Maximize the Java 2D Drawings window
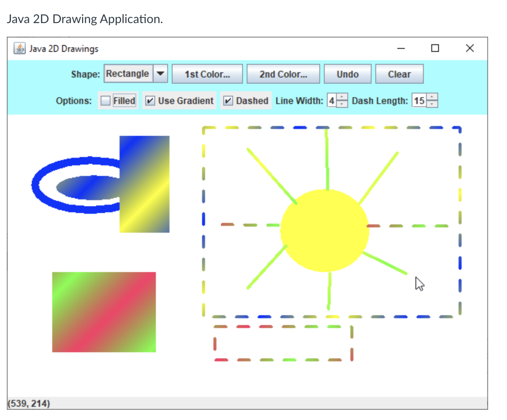Screen dimensions: 507x420 pyautogui.click(x=435, y=48)
